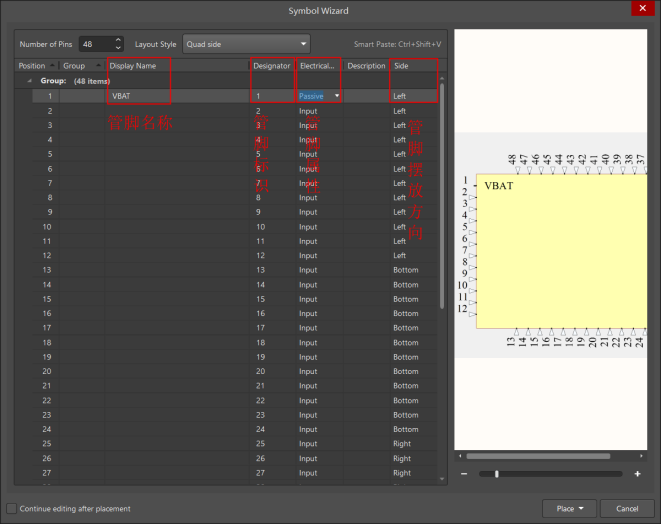Screen dimensions: 662x524
Task: Click the Designator column header
Action: (x=271, y=66)
